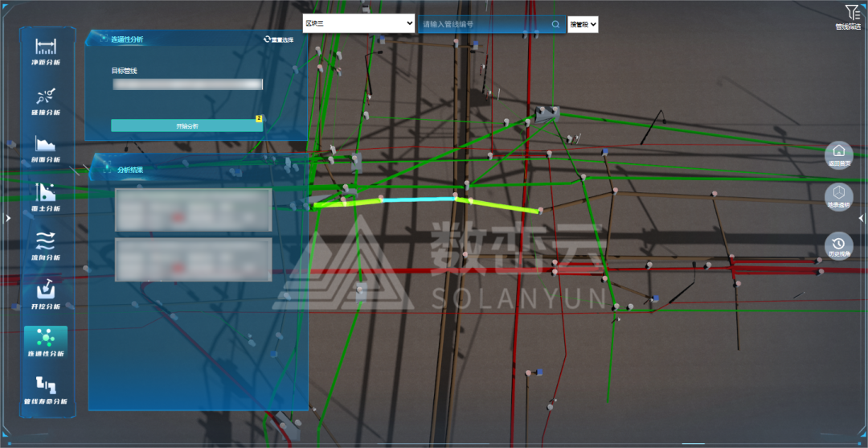Open the 剖面分析 profile analysis tool
Screen dimensions: 868x448
coord(45,149)
